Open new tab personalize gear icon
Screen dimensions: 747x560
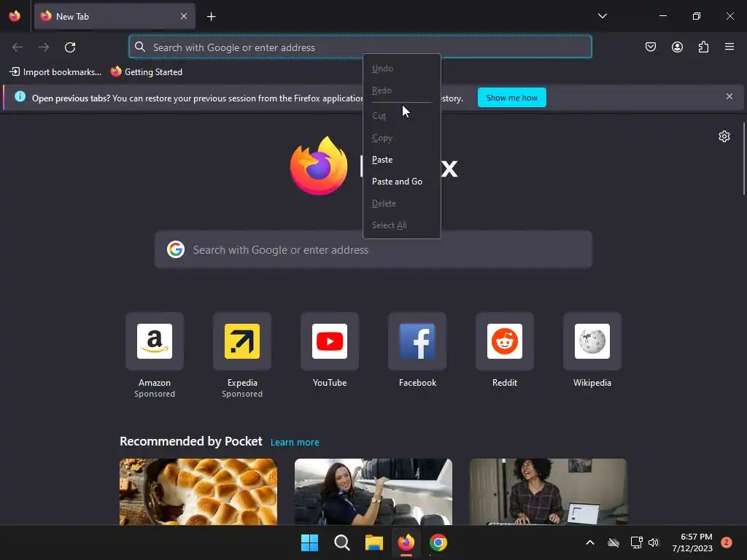724,136
